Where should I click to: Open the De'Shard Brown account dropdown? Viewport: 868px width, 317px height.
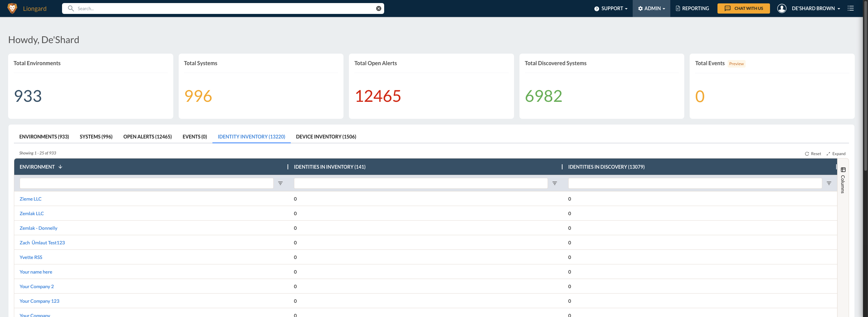pyautogui.click(x=815, y=8)
